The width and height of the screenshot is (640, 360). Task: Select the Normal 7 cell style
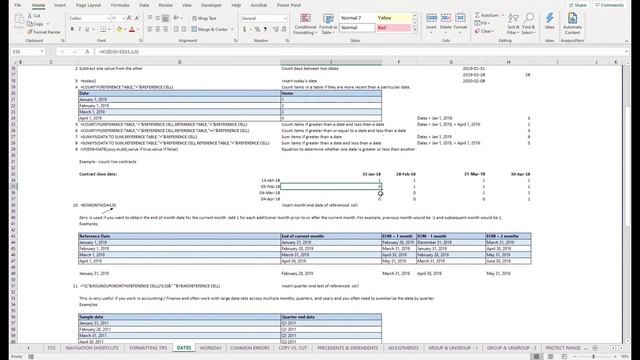point(357,18)
